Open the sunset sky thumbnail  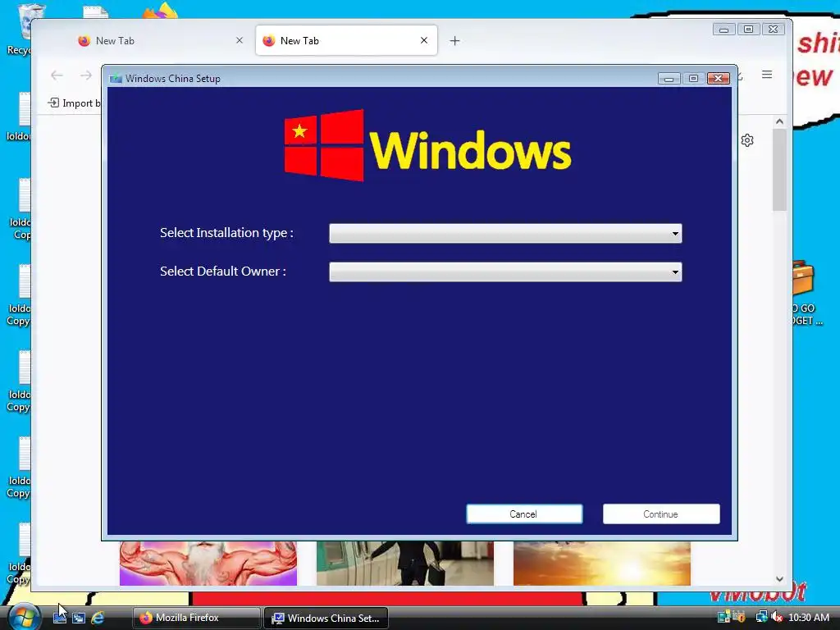pyautogui.click(x=601, y=563)
